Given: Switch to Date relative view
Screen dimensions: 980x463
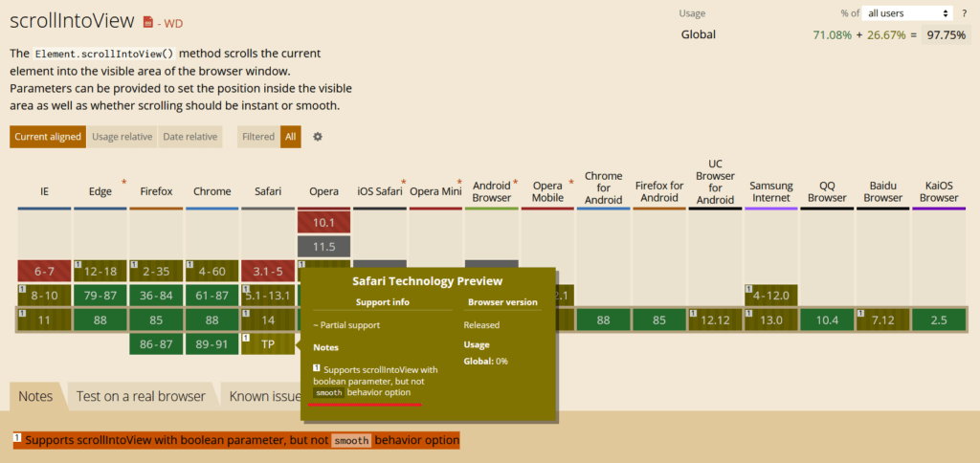Looking at the screenshot, I should [x=190, y=136].
